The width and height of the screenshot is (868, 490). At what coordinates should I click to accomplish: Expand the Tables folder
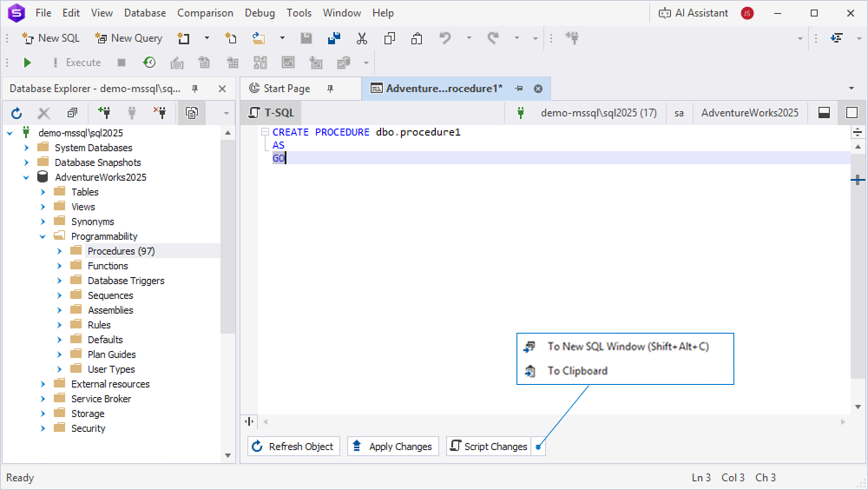(43, 192)
